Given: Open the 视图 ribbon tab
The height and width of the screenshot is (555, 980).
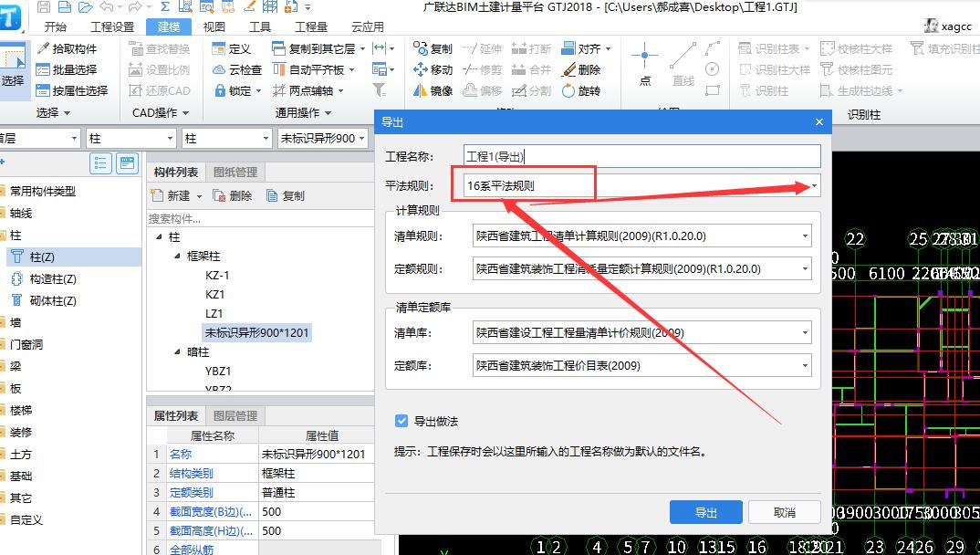Looking at the screenshot, I should pos(214,26).
